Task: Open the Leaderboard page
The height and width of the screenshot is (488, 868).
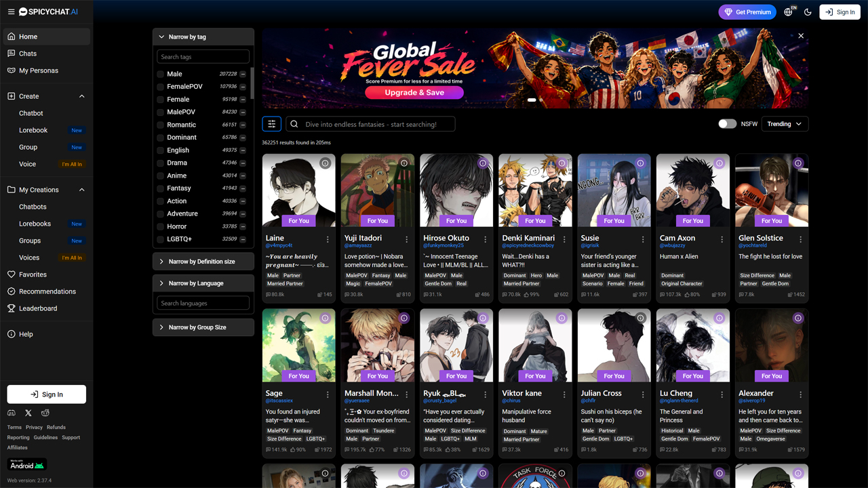Action: 47,308
